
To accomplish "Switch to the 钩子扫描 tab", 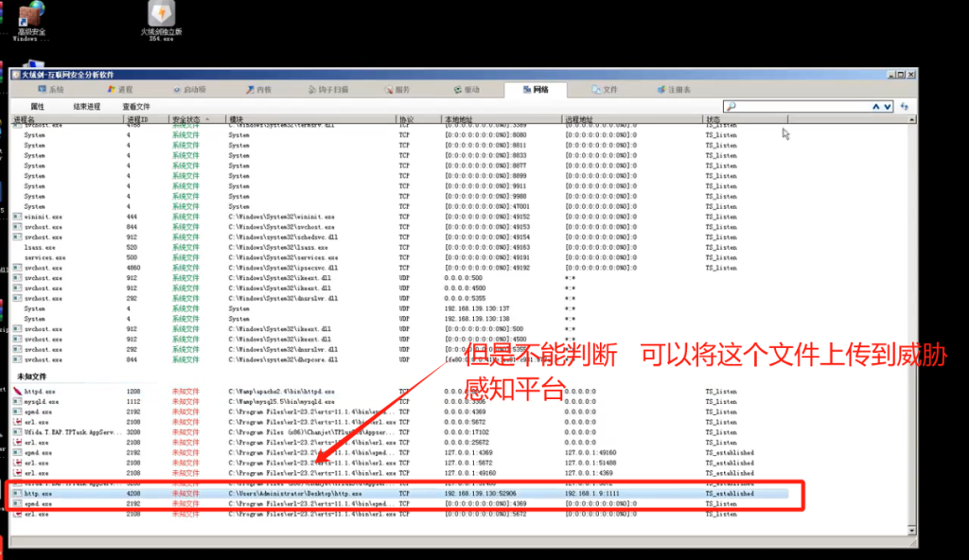I will tap(328, 90).
